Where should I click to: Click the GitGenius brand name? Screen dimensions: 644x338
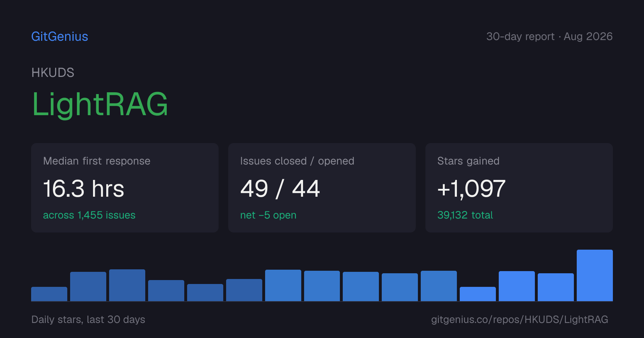pyautogui.click(x=60, y=36)
